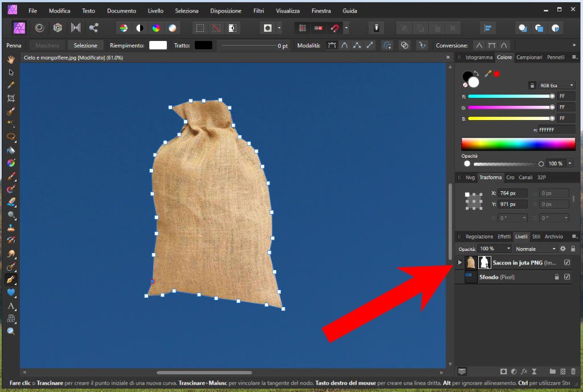Open the Assistant options icon
The image size is (583, 392).
(376, 28)
